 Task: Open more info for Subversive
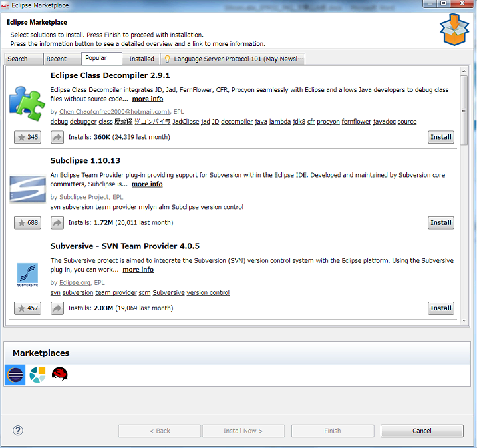click(x=138, y=270)
